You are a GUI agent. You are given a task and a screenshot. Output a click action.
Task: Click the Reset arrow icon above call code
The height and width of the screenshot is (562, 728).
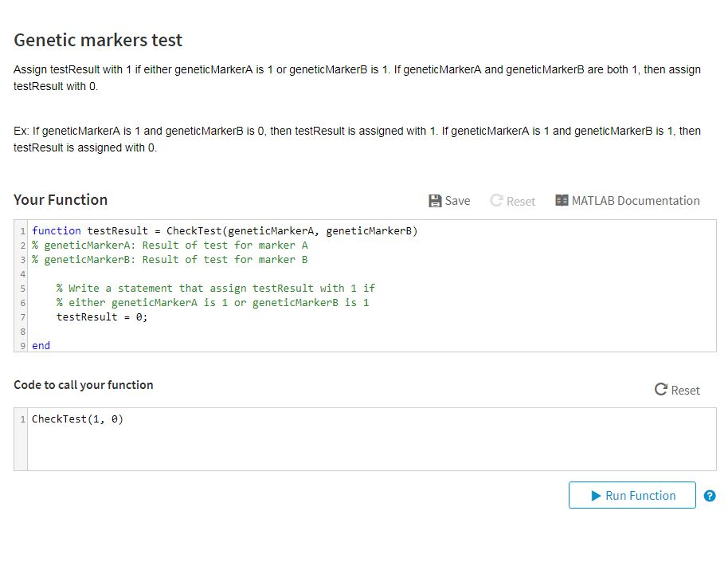(660, 390)
